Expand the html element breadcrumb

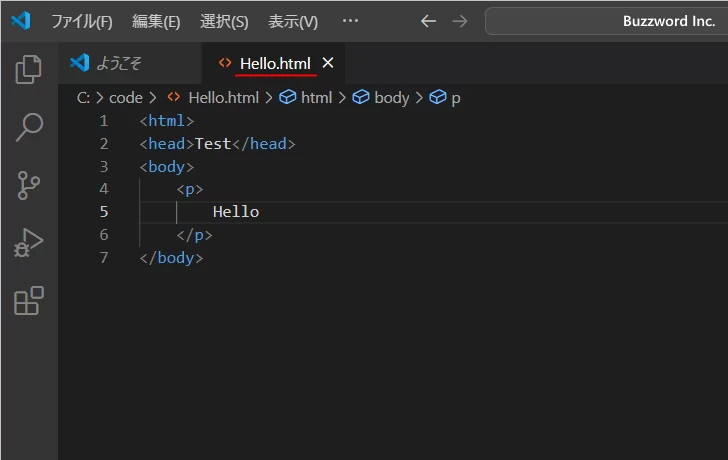pos(316,97)
